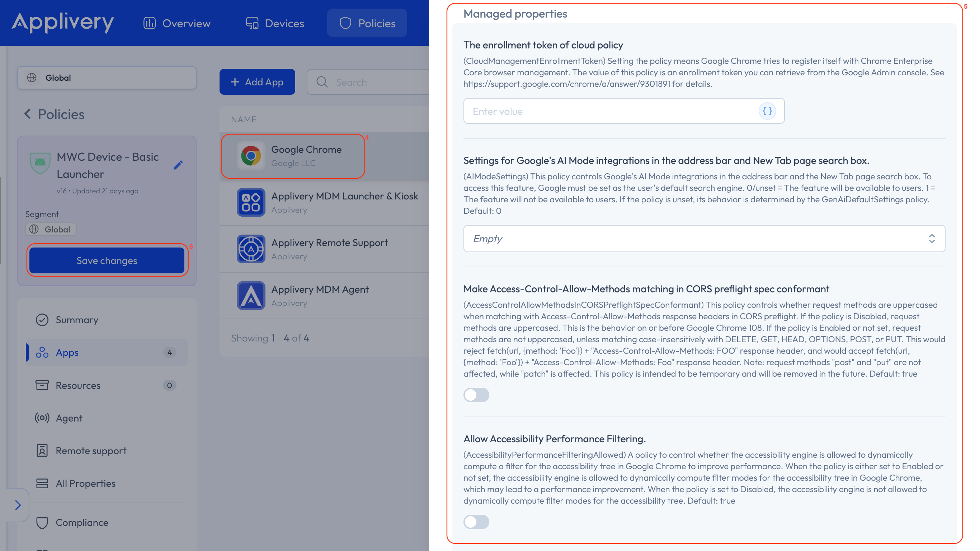Click the Agent broadcast icon

click(x=42, y=418)
